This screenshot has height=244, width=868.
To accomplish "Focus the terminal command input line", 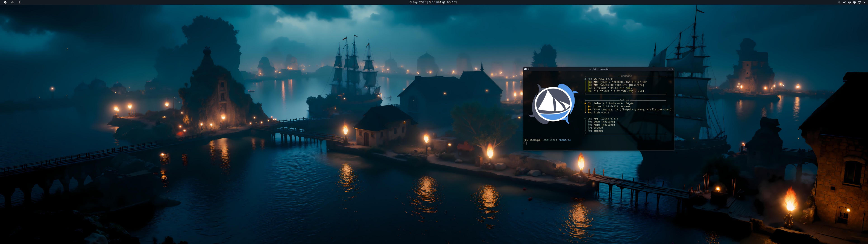I will coord(598,143).
